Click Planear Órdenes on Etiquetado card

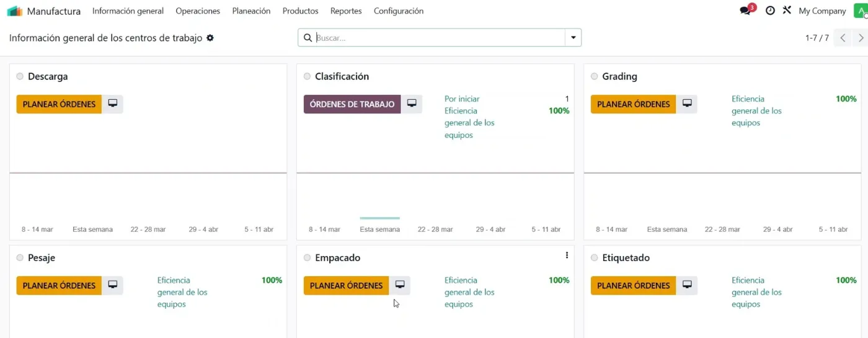633,285
